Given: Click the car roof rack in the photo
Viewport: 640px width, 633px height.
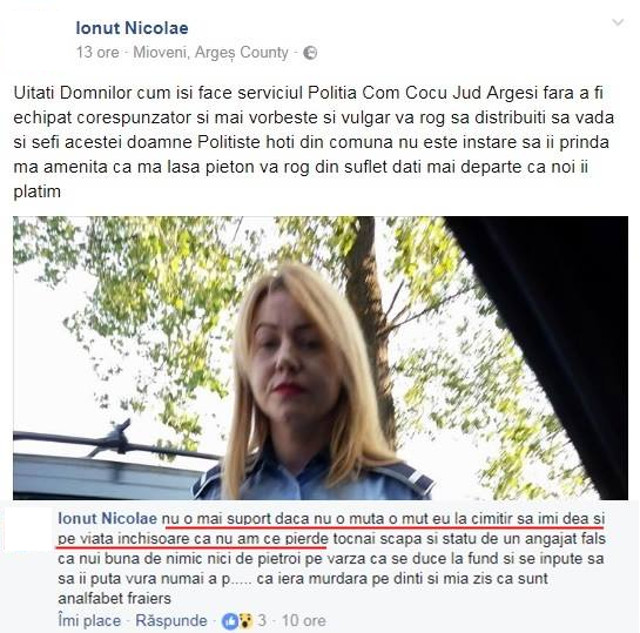Looking at the screenshot, I should [x=106, y=441].
